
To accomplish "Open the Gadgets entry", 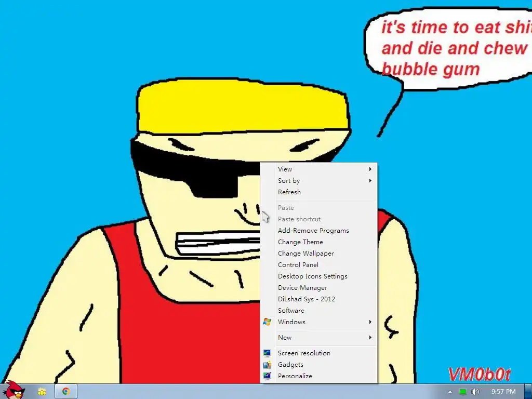I will (x=318, y=365).
